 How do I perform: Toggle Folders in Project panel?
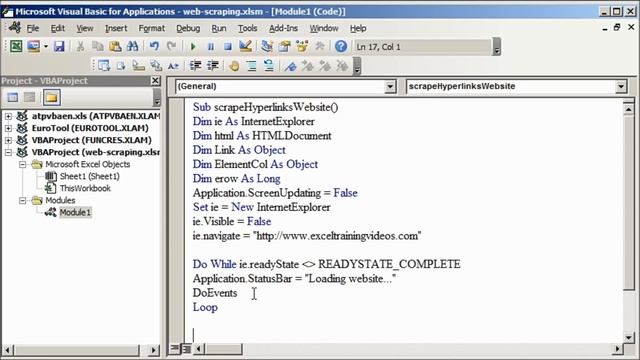pyautogui.click(x=51, y=97)
